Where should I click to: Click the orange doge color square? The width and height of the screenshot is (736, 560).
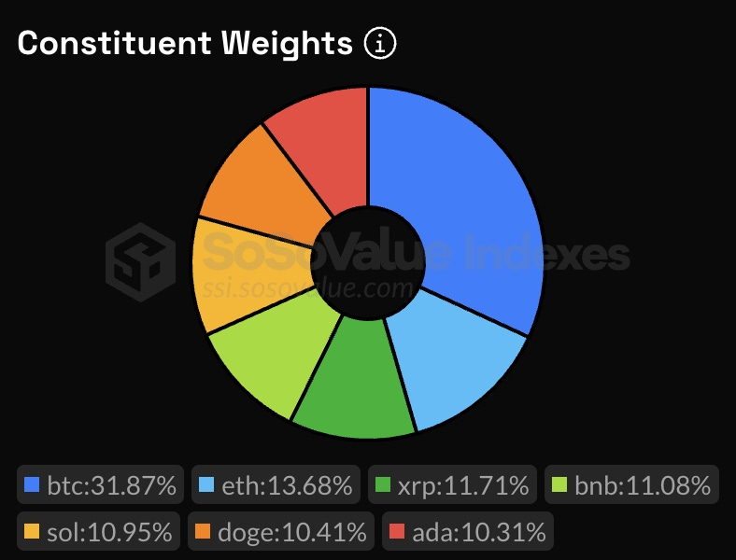[x=203, y=531]
